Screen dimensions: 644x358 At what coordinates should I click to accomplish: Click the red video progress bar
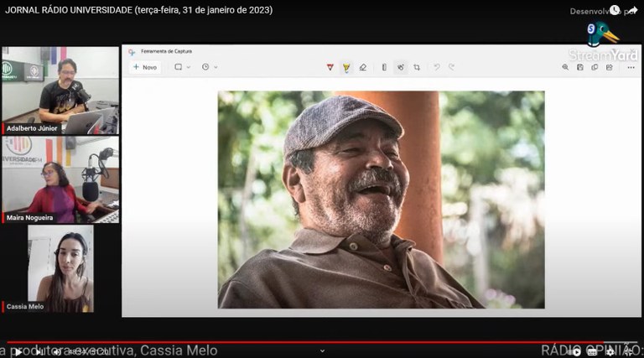tap(322, 342)
